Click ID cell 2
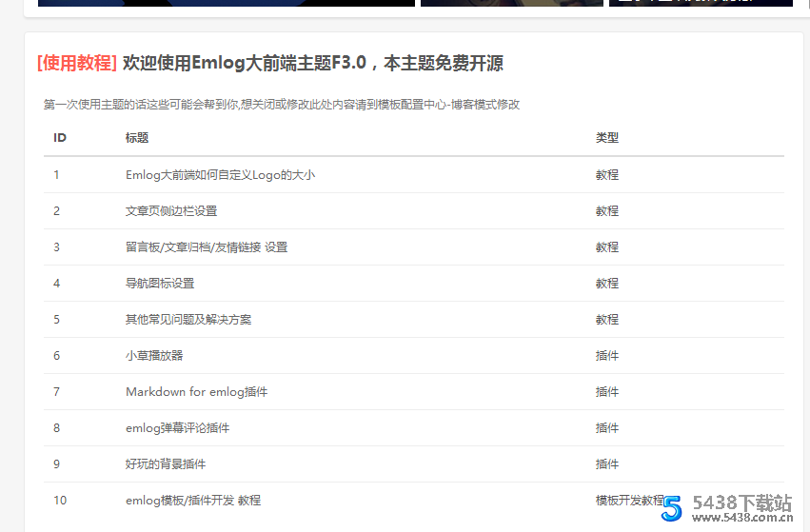Viewport: 810px width, 532px height. tap(56, 211)
